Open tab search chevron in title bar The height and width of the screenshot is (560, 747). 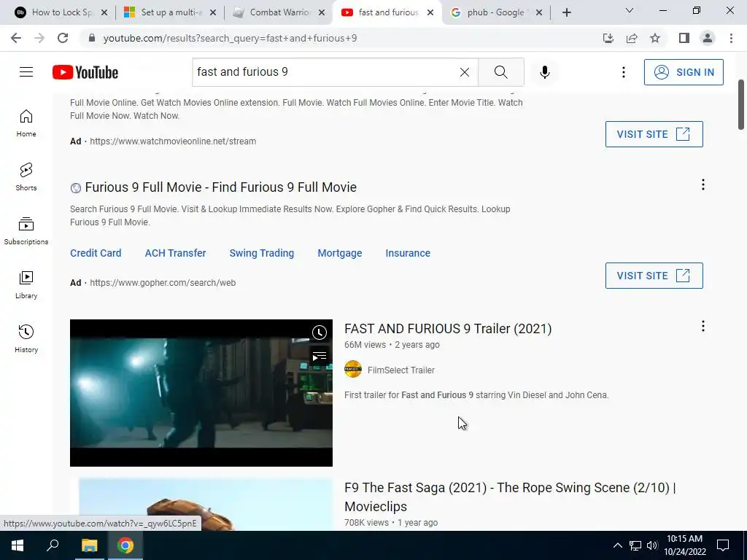tap(630, 10)
